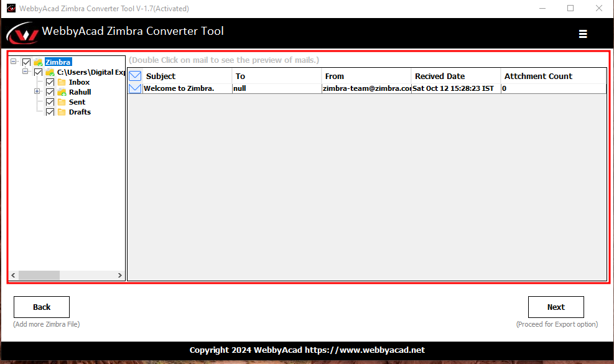The height and width of the screenshot is (364, 614).
Task: Click the Drafts folder icon
Action: point(62,112)
